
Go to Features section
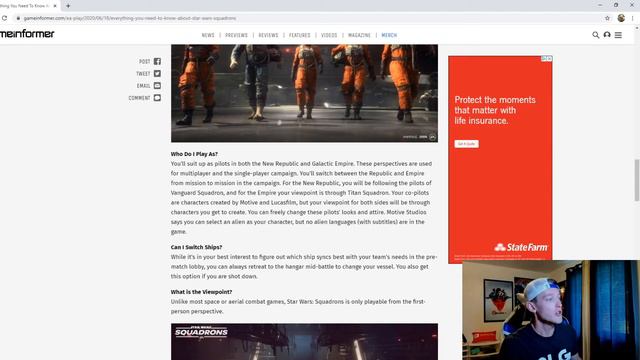[x=300, y=35]
